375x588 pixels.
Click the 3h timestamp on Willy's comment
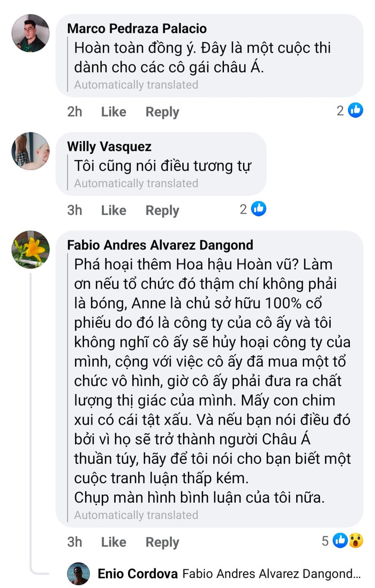(x=74, y=210)
